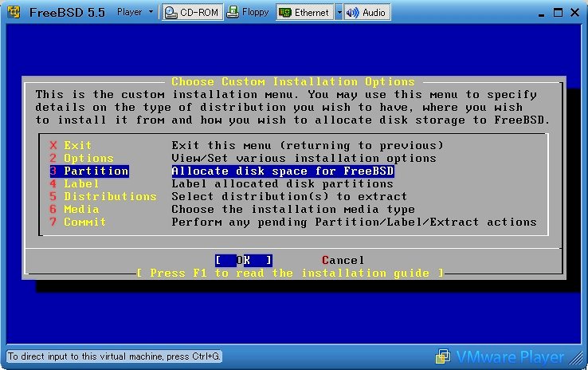The height and width of the screenshot is (370, 588).
Task: Choose Options to set installation options
Action: (88, 158)
